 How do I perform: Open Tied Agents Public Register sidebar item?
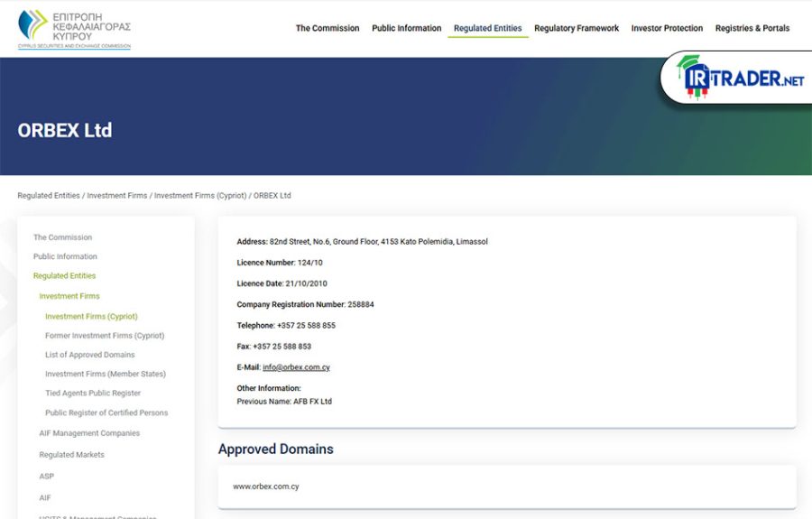[93, 394]
